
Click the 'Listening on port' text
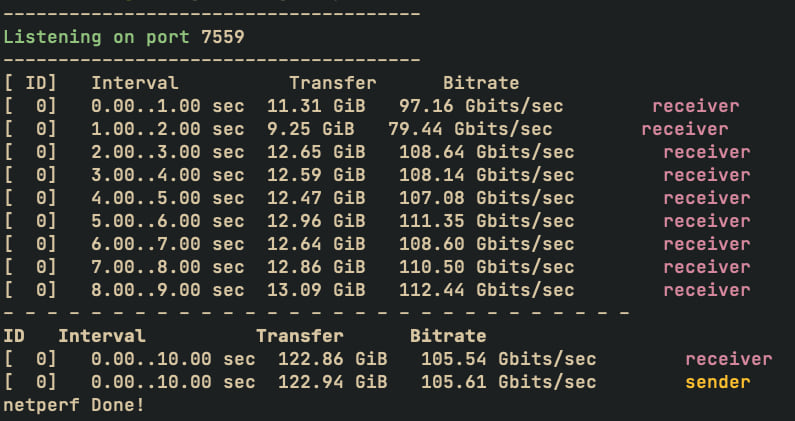(96, 38)
